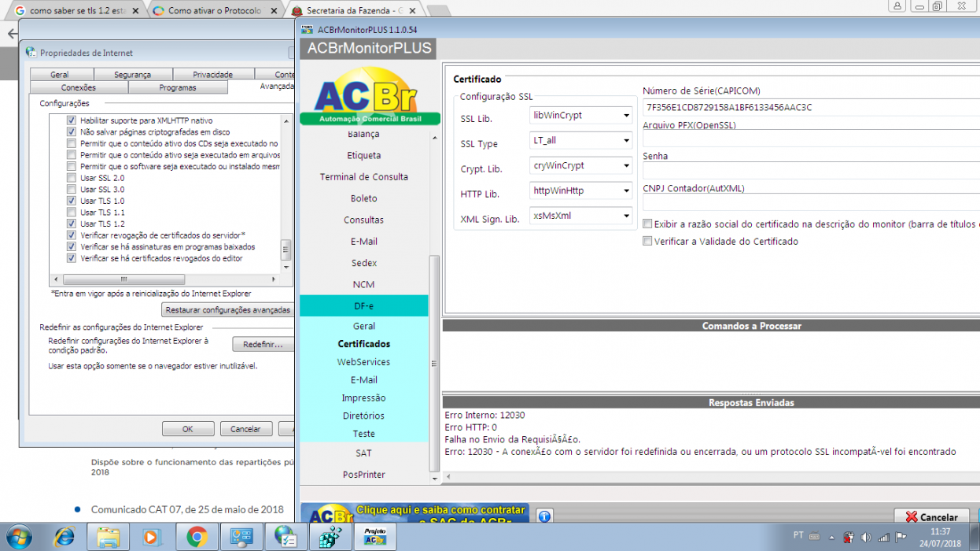The height and width of the screenshot is (551, 980).
Task: Open Terminal de Consulta in the sidebar
Action: [x=364, y=177]
